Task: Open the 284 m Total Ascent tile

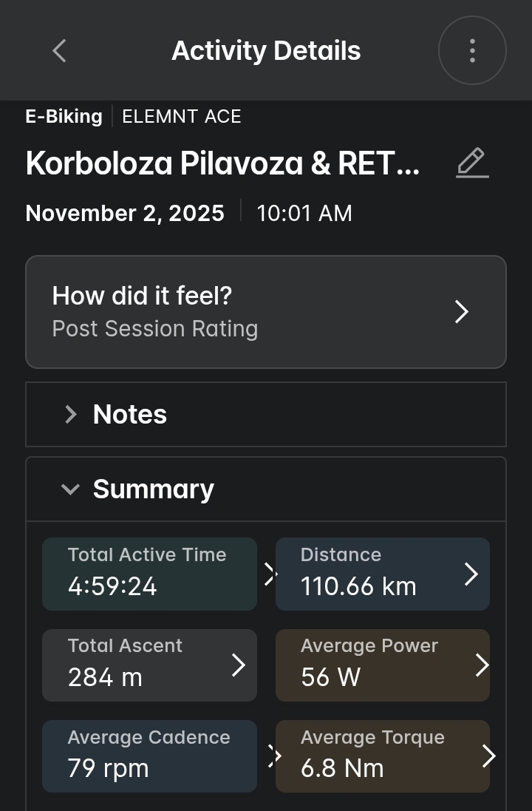Action: click(x=140, y=665)
